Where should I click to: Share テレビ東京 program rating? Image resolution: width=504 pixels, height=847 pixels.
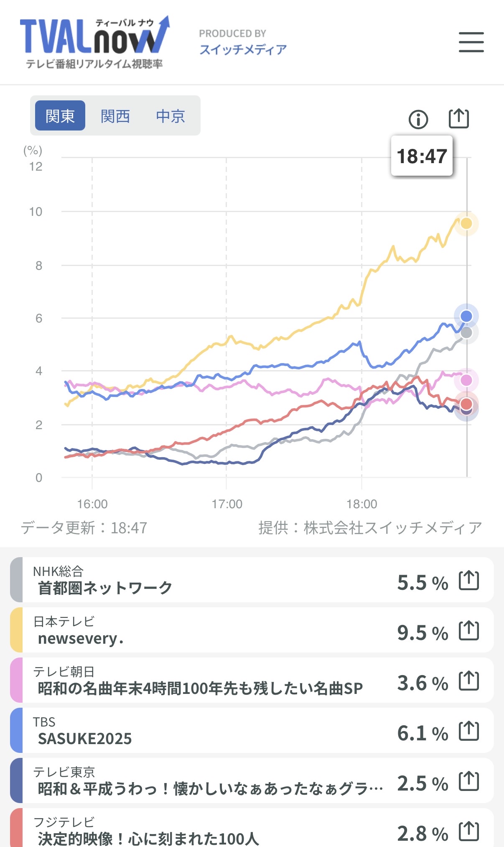468,781
